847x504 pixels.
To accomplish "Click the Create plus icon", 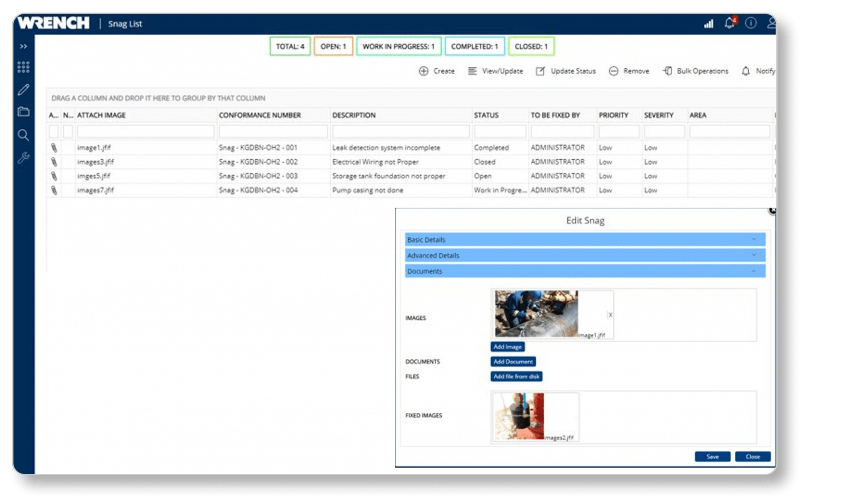I will click(x=423, y=71).
